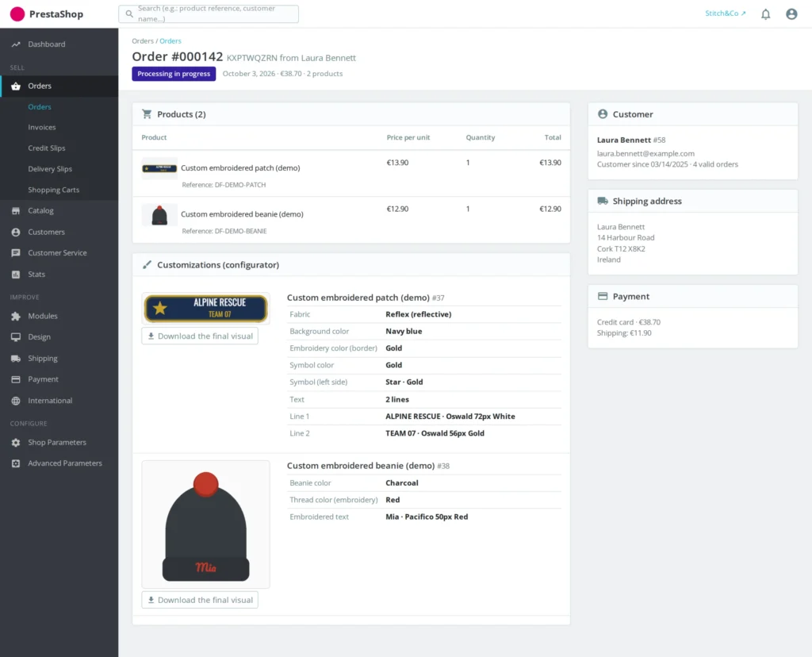
Task: Click Custom embroidered beanie product name
Action: click(242, 214)
